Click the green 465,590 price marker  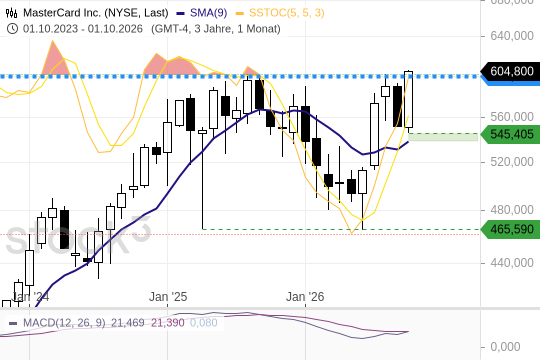510,229
